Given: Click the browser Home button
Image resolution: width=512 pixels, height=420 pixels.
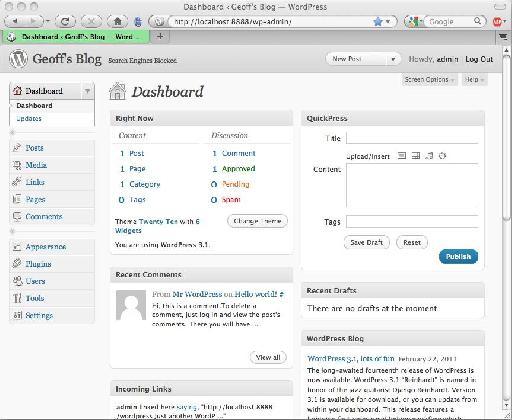Looking at the screenshot, I should tap(117, 22).
